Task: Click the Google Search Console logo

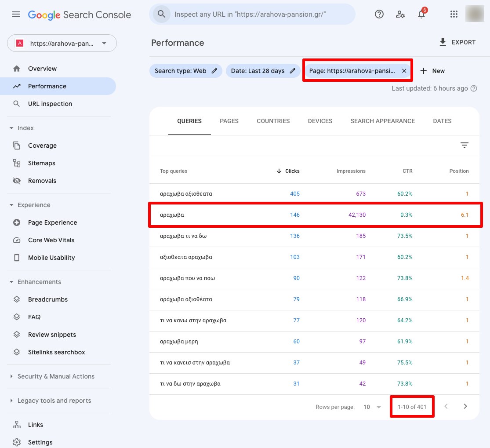Action: click(80, 15)
